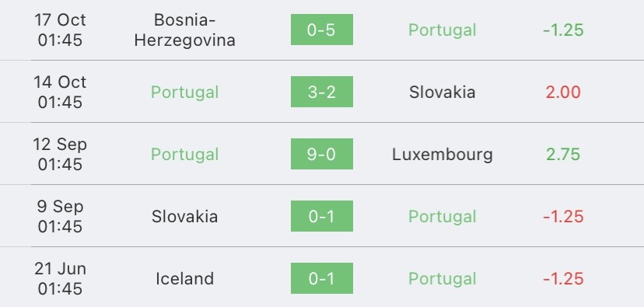Open the 0-1 Slovakia vs Portugal score

coord(321,216)
